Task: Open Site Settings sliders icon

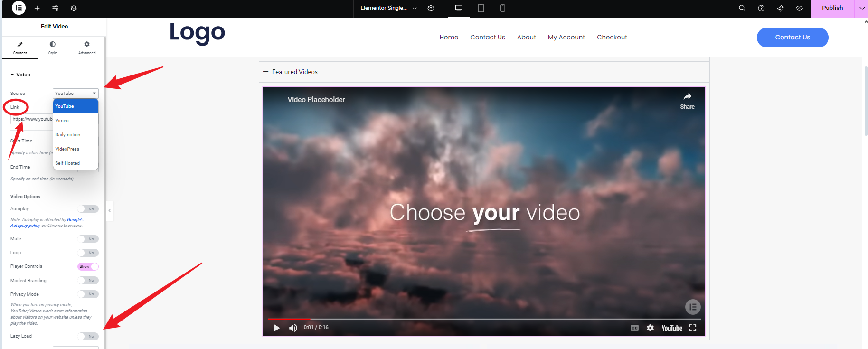Action: (x=55, y=8)
